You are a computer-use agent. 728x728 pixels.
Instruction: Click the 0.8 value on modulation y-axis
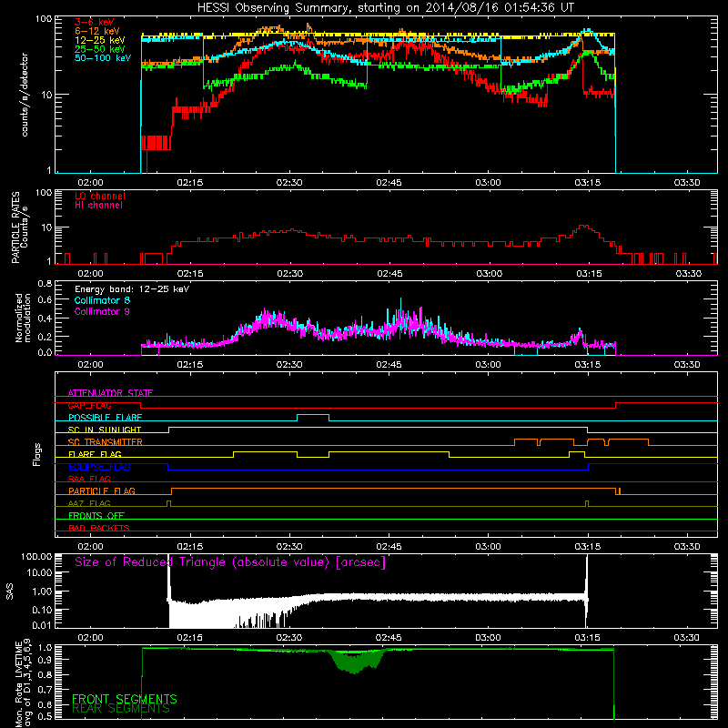pyautogui.click(x=45, y=283)
